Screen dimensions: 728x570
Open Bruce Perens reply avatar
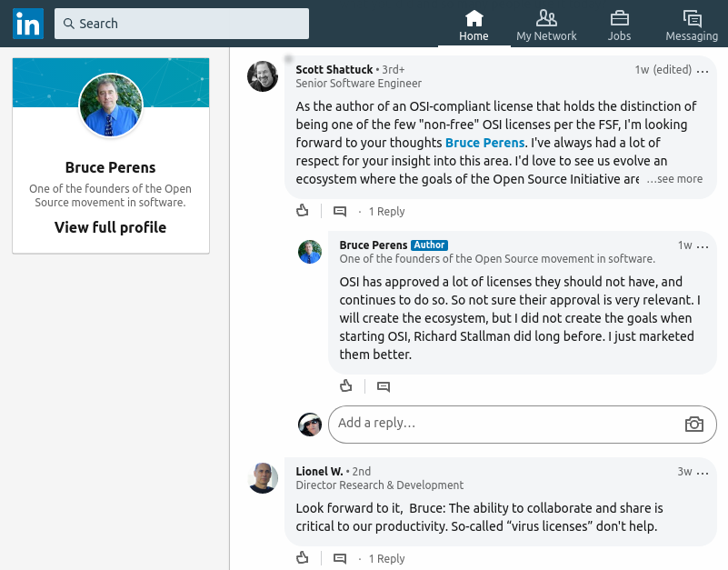pyautogui.click(x=310, y=252)
